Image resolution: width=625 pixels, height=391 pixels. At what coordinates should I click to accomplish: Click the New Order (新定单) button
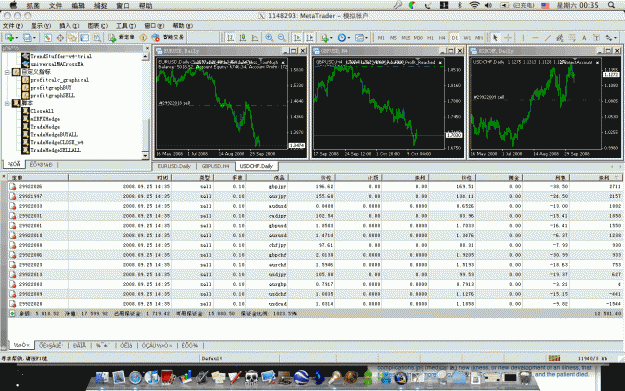(121, 37)
